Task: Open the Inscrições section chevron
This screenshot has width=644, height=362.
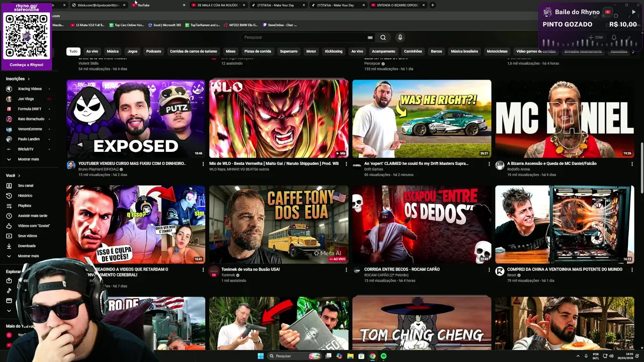Action: pyautogui.click(x=29, y=79)
